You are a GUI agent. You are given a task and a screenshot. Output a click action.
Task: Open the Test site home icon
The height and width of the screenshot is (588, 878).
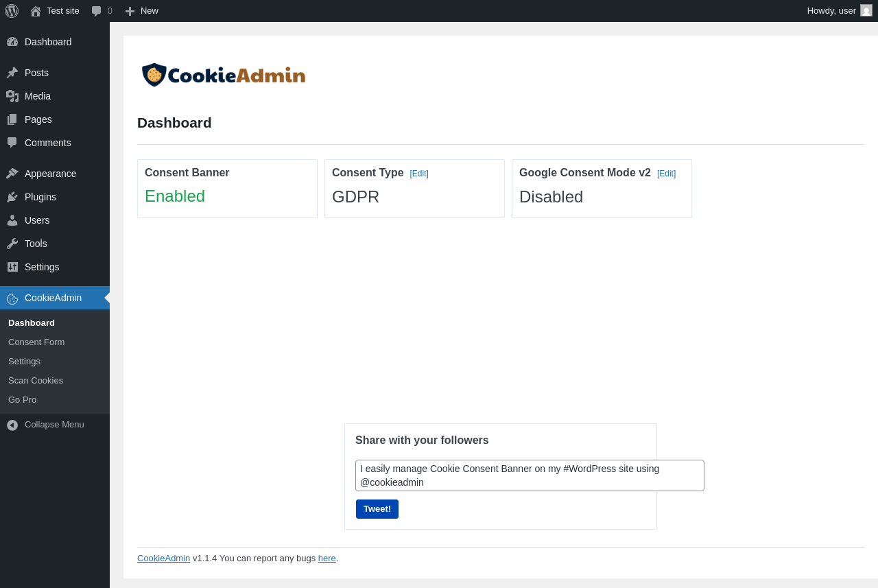[x=36, y=11]
